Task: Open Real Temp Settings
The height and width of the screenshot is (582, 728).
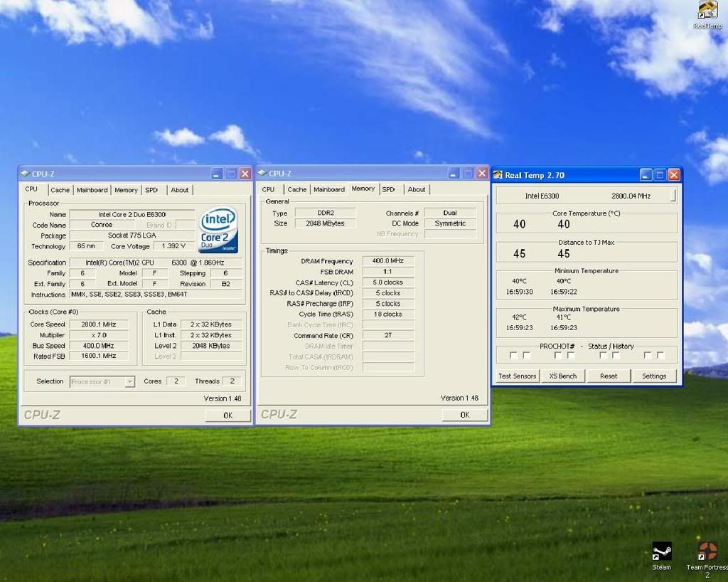Action: tap(655, 376)
